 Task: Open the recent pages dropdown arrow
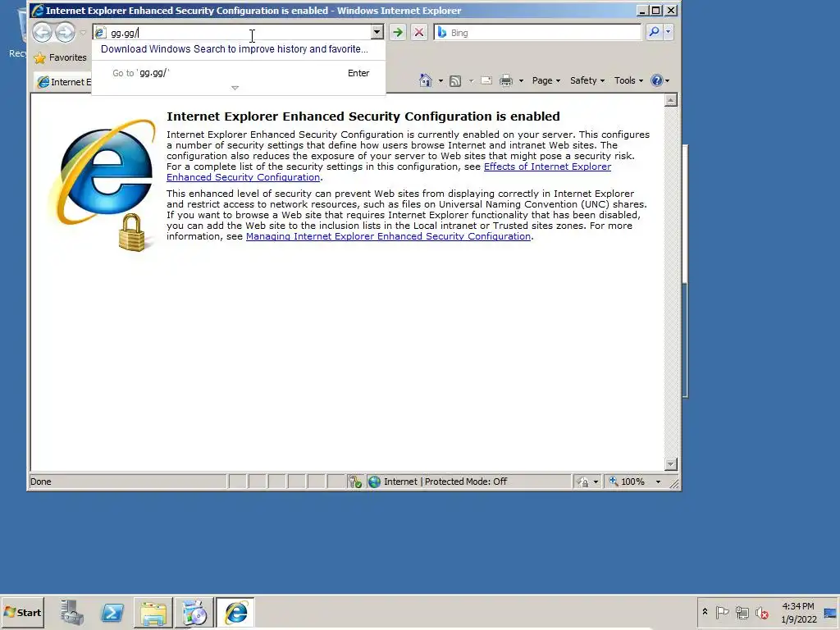point(83,33)
